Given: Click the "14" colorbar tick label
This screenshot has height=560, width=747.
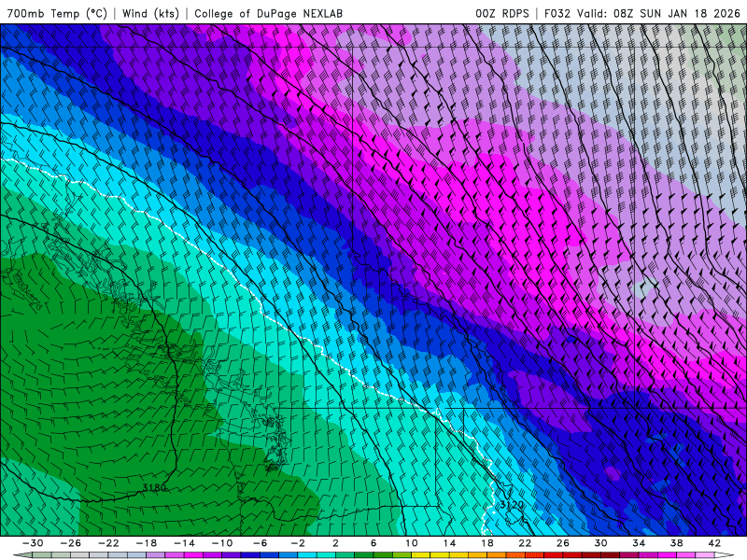Looking at the screenshot, I should [449, 543].
